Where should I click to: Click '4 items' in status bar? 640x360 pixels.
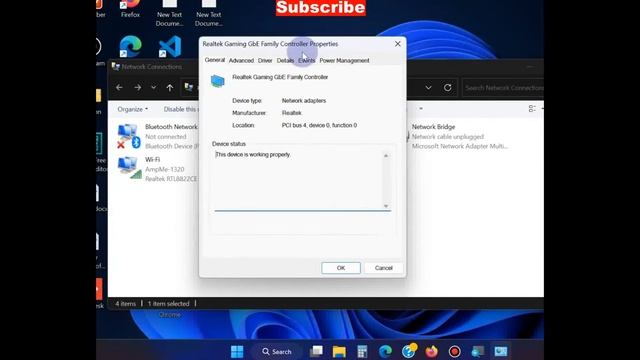point(125,304)
